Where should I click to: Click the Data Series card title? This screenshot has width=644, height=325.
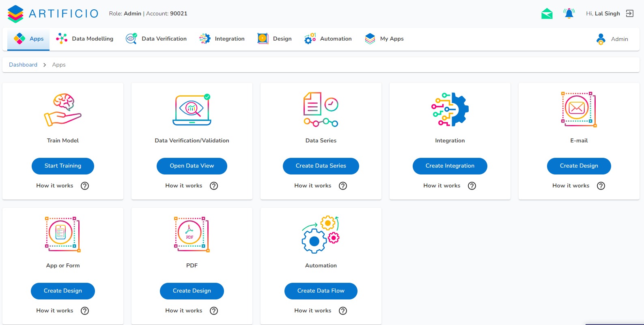[321, 140]
